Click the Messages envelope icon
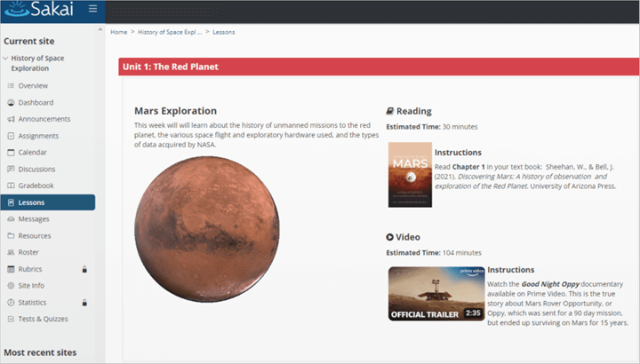640x364 pixels. 11,219
